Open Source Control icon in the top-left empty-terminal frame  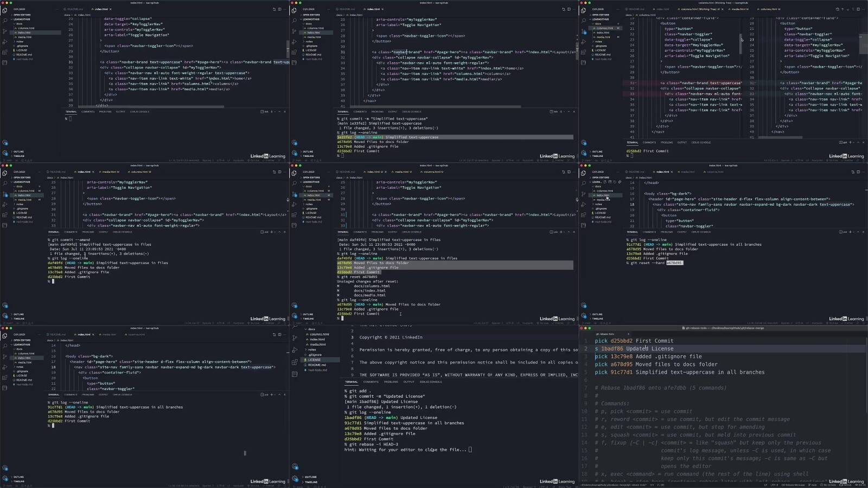[x=5, y=31]
